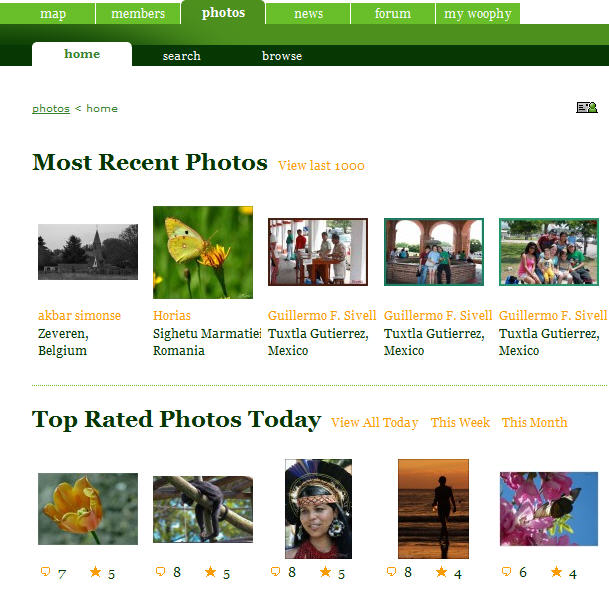Show top rated This Month
This screenshot has height=593, width=609.
[534, 423]
